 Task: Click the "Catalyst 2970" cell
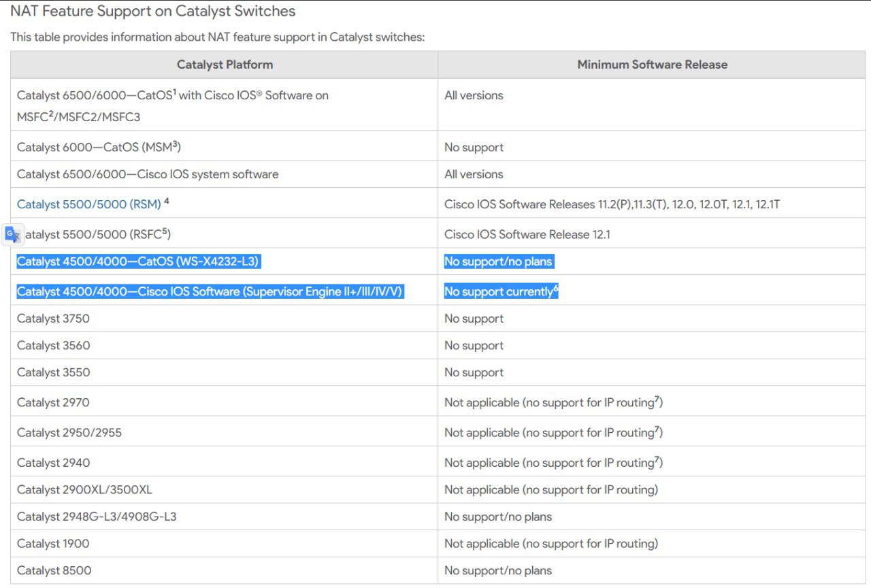(x=225, y=402)
